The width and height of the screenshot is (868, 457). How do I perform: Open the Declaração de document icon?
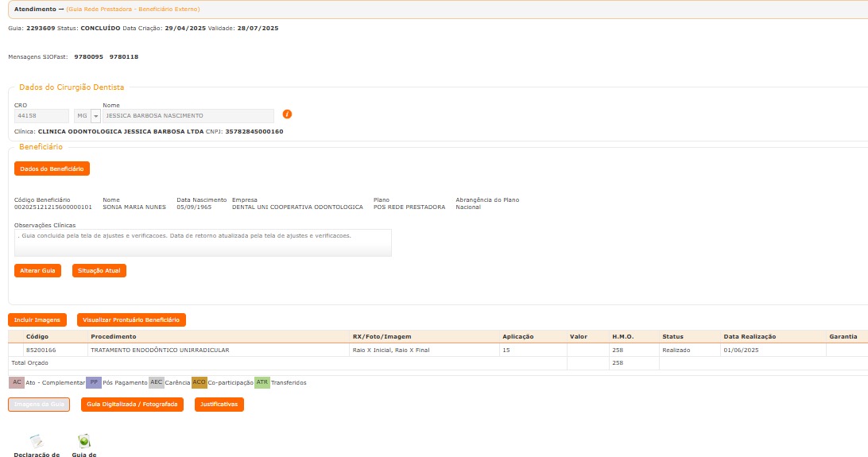click(37, 441)
